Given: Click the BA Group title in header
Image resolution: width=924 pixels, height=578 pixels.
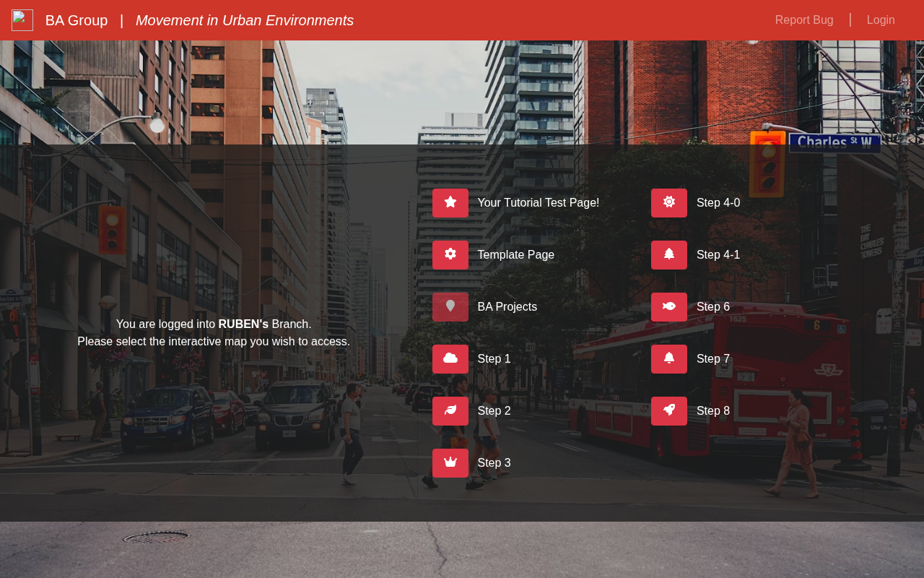Looking at the screenshot, I should tap(77, 20).
